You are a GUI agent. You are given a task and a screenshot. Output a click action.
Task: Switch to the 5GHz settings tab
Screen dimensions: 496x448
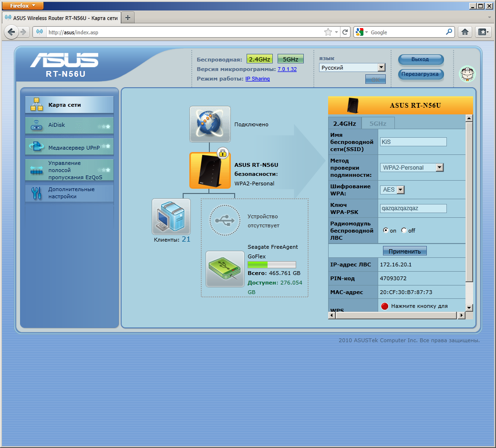[378, 123]
